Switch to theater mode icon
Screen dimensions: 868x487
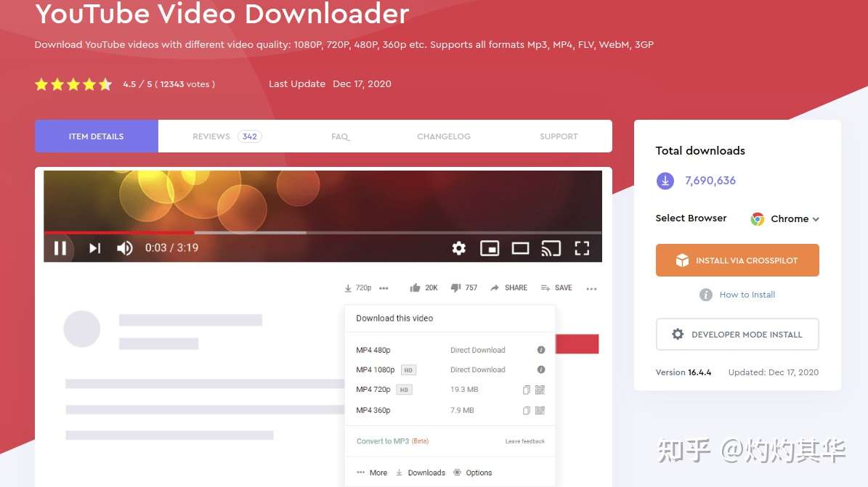(x=520, y=248)
